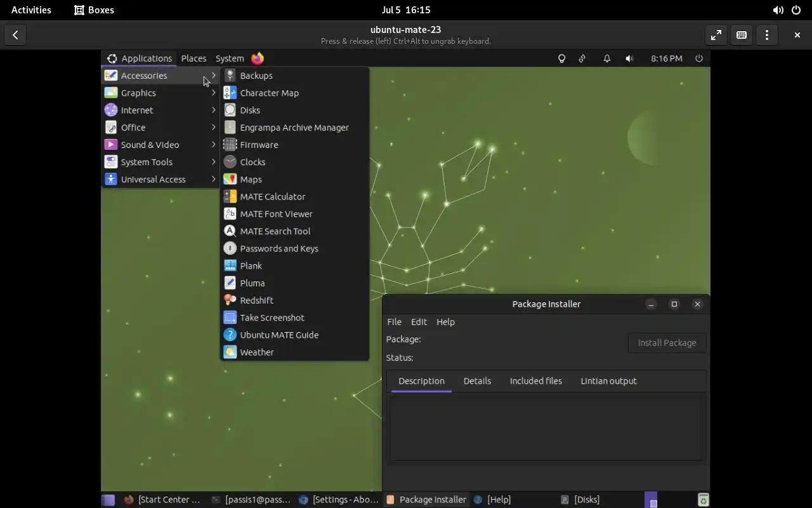Open File menu in Package Installer
812x508 pixels.
tap(394, 322)
